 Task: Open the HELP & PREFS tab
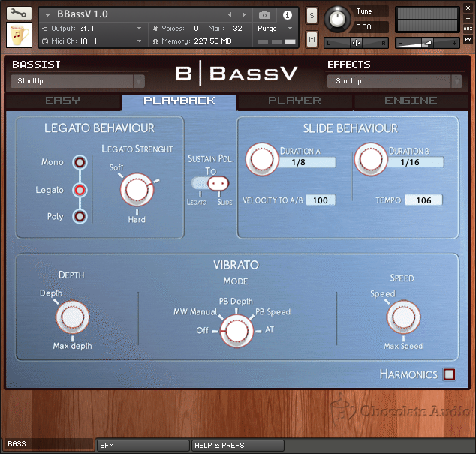[237, 446]
